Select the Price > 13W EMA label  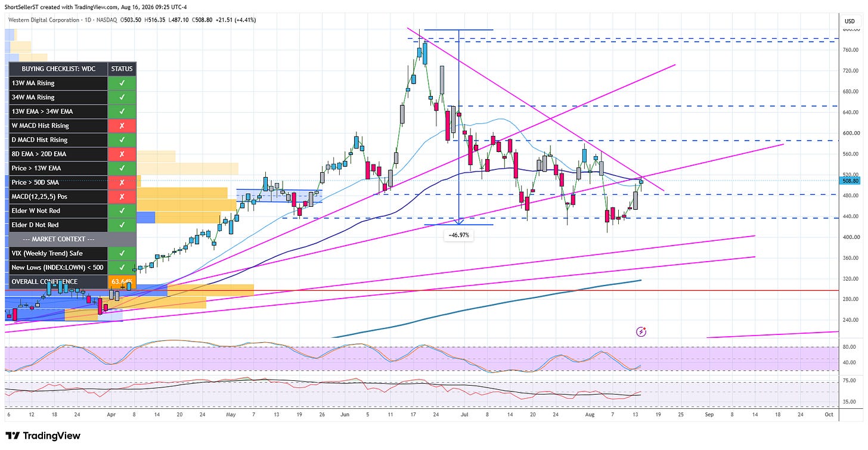(x=36, y=168)
